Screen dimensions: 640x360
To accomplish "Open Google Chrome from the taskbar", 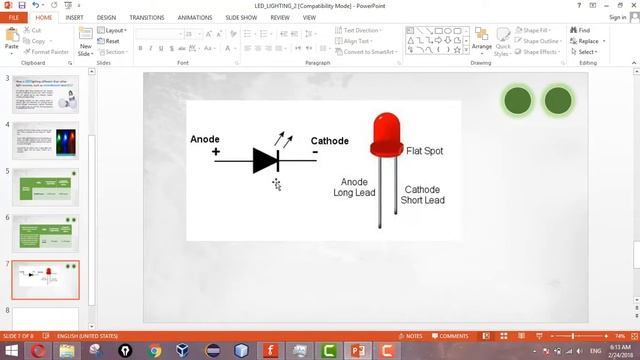I will (154, 351).
